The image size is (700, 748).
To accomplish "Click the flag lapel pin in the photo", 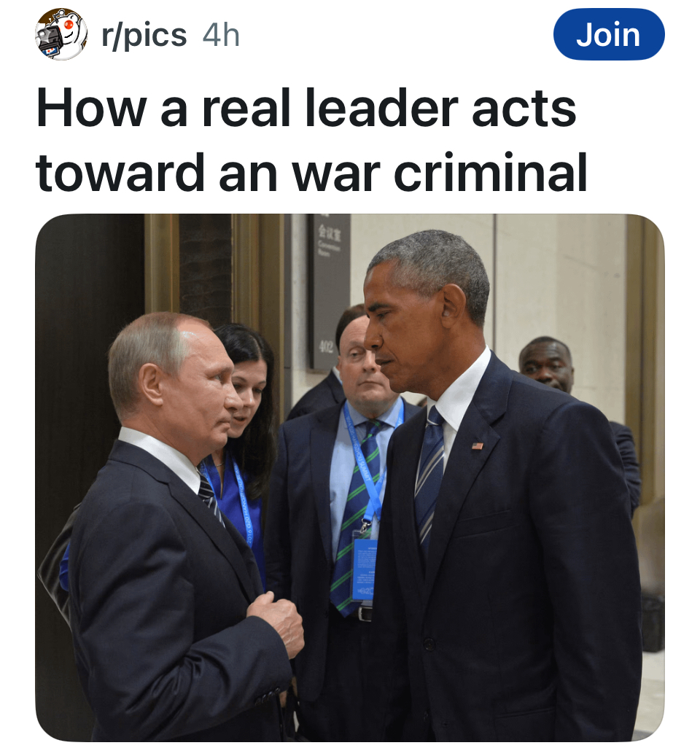I will pyautogui.click(x=477, y=446).
